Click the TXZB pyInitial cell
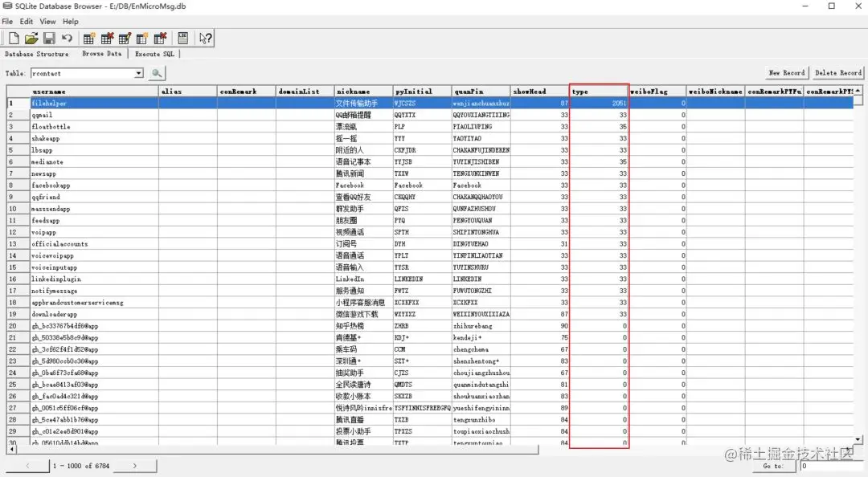Viewport: 868px width, 477px height. click(423, 419)
